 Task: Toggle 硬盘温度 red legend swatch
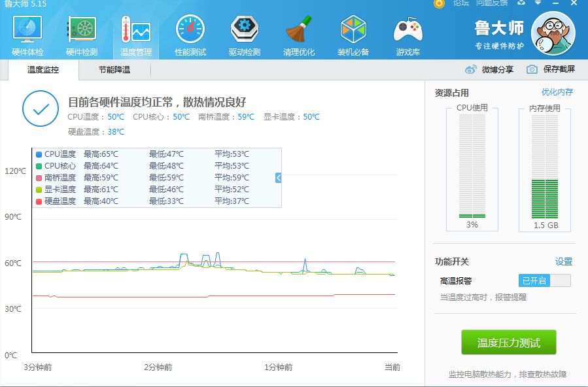point(39,201)
